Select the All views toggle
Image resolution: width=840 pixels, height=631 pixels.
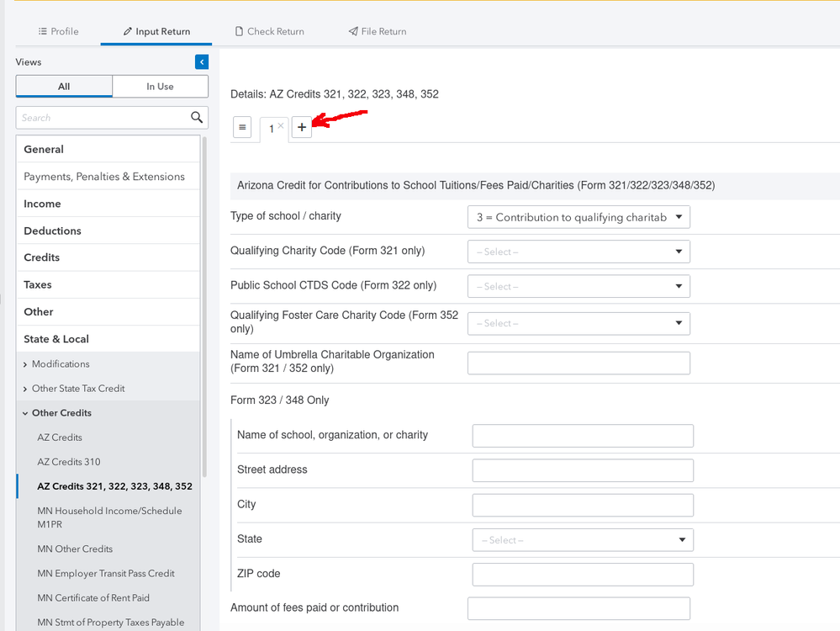tap(64, 86)
